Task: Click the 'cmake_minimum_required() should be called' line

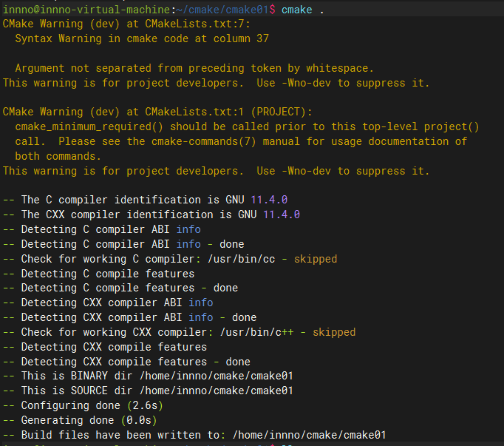Action: (247, 126)
